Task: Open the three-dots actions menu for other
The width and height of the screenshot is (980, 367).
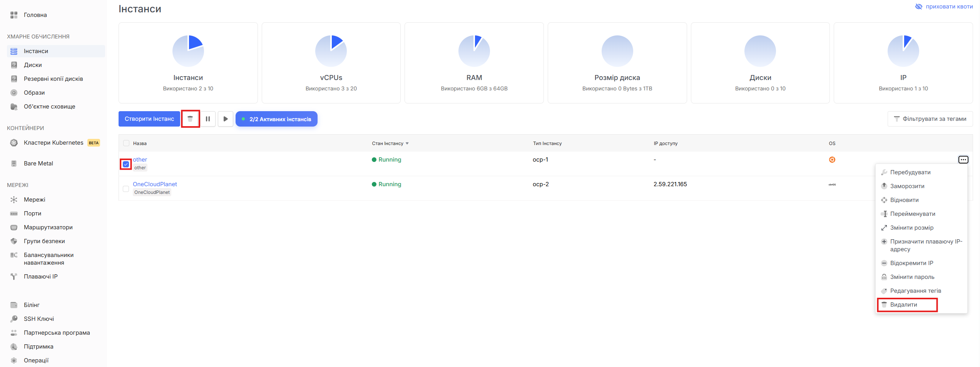Action: (963, 160)
